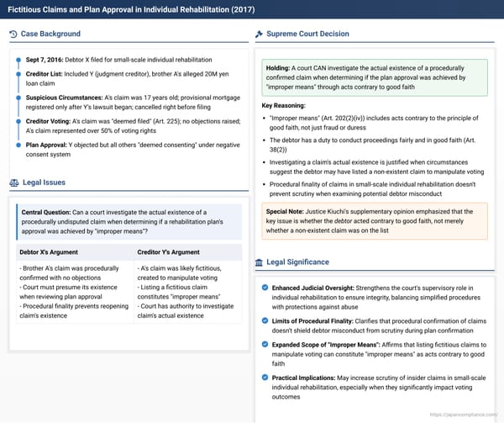The image size is (504, 423).
Task: Click the 'Legal Issues' section heading
Action: pos(44,182)
